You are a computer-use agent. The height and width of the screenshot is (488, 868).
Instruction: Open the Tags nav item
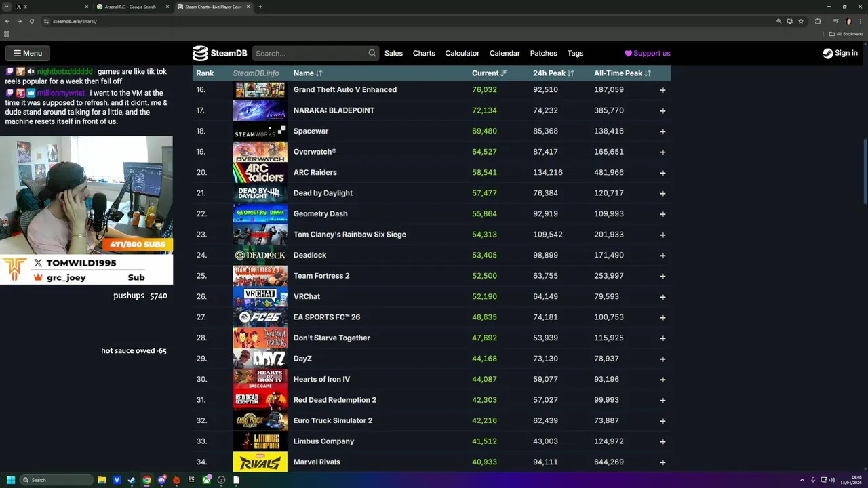click(x=575, y=53)
